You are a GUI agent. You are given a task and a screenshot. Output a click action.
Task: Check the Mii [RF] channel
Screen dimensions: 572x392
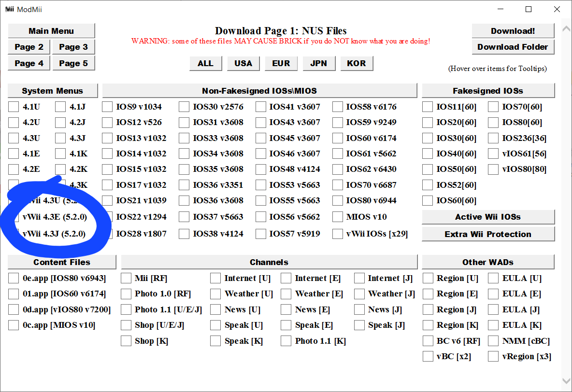(126, 278)
